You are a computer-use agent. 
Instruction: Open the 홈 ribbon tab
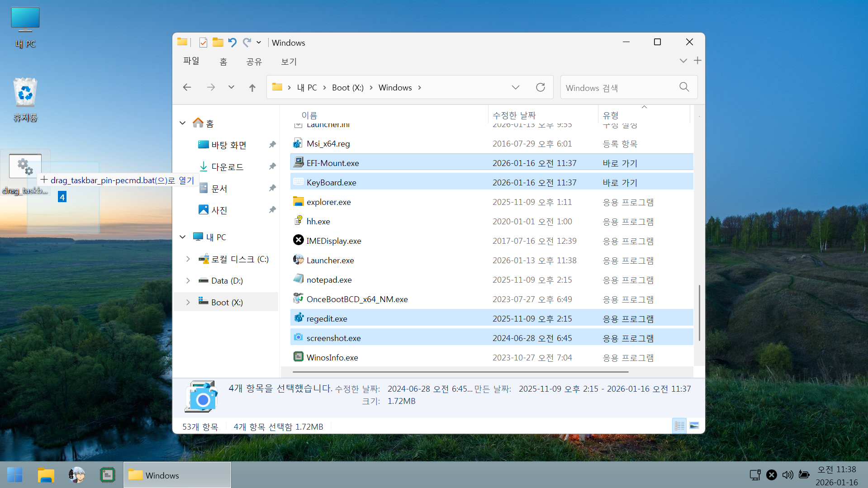[x=223, y=62]
